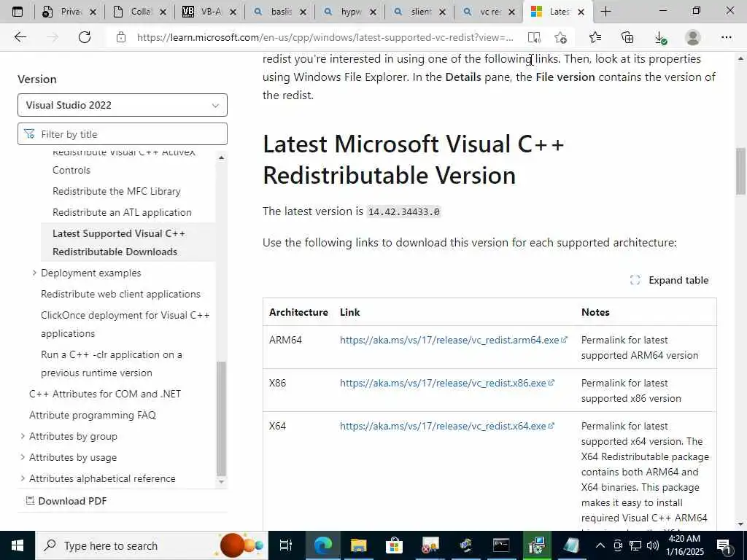Open C++ Attributes for COM and .NET
Screen dimensions: 747x560
tap(105, 394)
